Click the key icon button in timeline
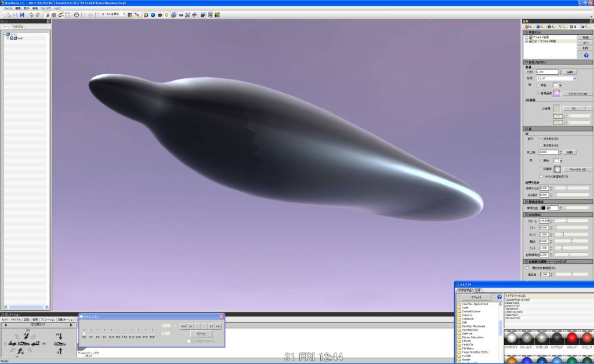Image resolution: width=594 pixels, height=364 pixels. (201, 334)
